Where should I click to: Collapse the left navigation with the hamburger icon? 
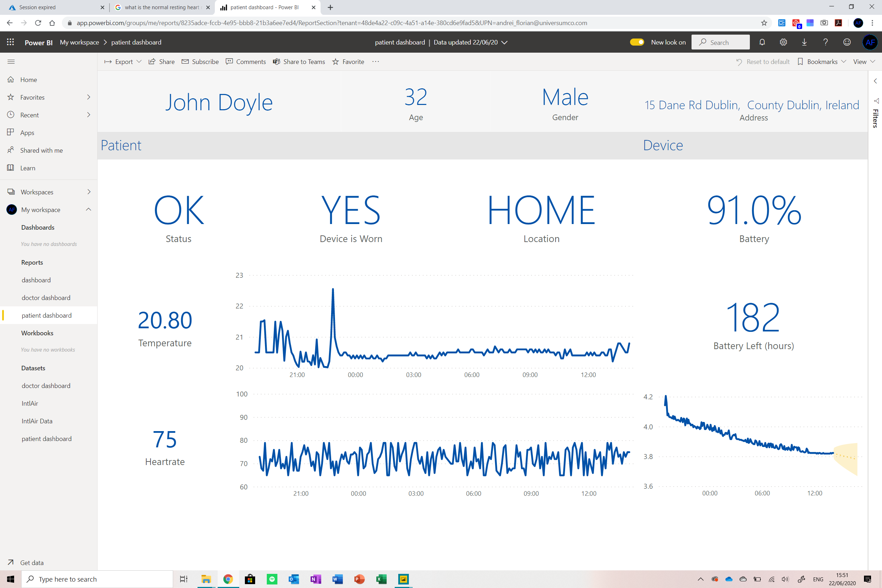[11, 62]
